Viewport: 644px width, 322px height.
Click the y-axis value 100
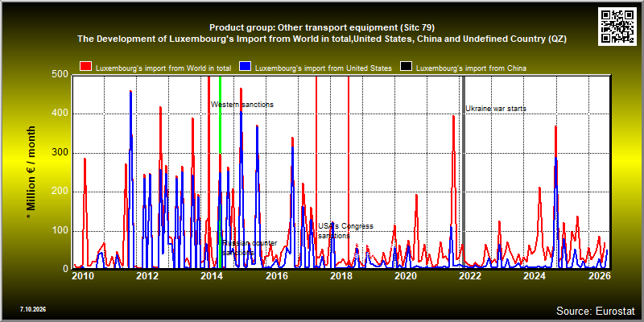(61, 231)
